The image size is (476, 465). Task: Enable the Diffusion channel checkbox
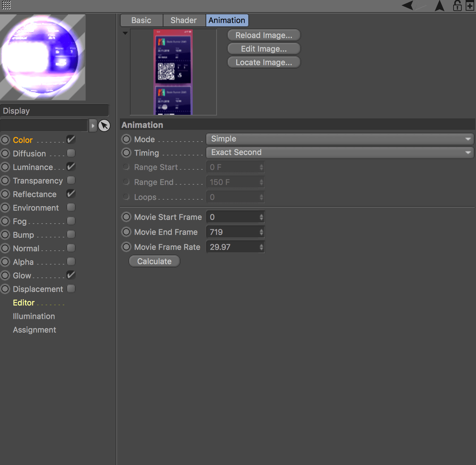pyautogui.click(x=71, y=153)
